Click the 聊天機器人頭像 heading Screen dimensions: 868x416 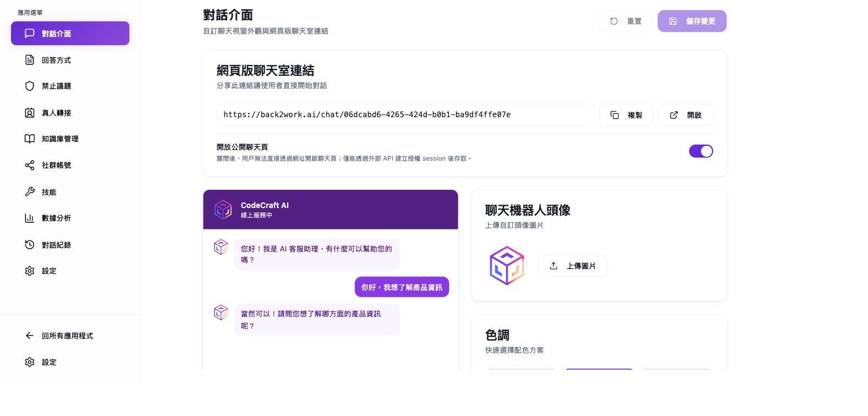coord(528,210)
